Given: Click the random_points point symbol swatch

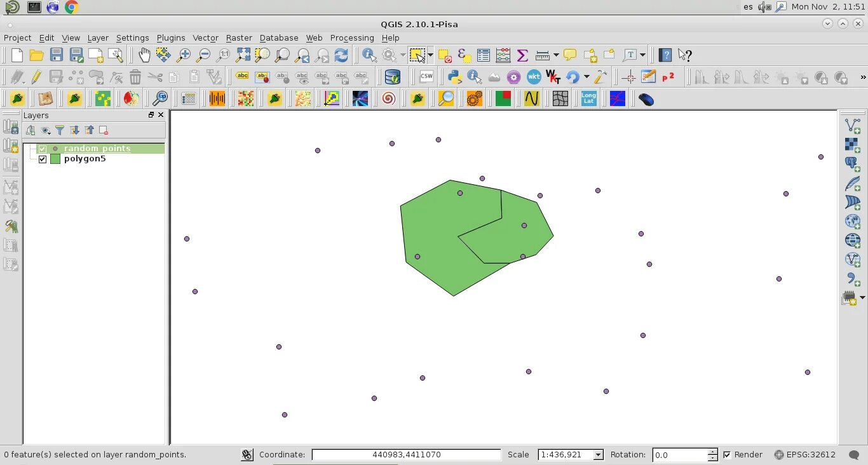Looking at the screenshot, I should 55,149.
